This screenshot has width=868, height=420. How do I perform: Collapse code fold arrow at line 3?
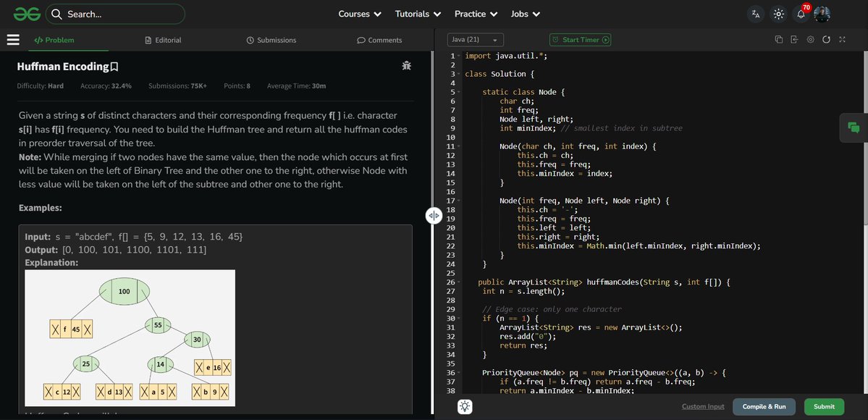coord(459,75)
